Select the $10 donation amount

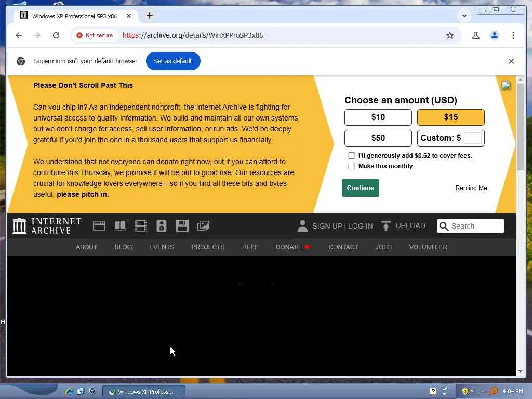378,117
